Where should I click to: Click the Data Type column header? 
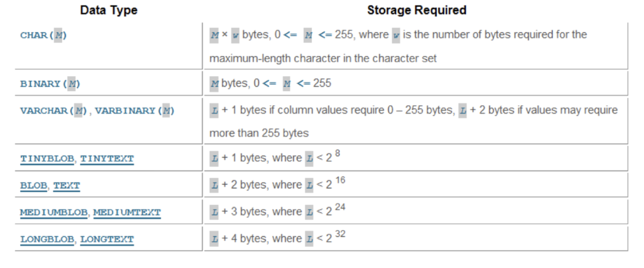click(108, 10)
